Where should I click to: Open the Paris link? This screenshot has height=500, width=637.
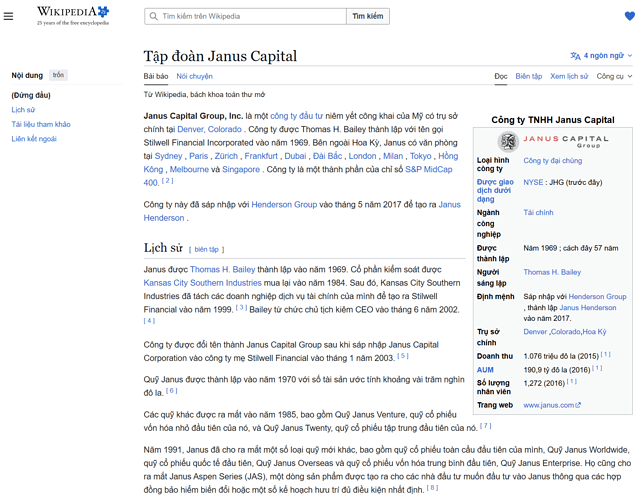pos(198,156)
